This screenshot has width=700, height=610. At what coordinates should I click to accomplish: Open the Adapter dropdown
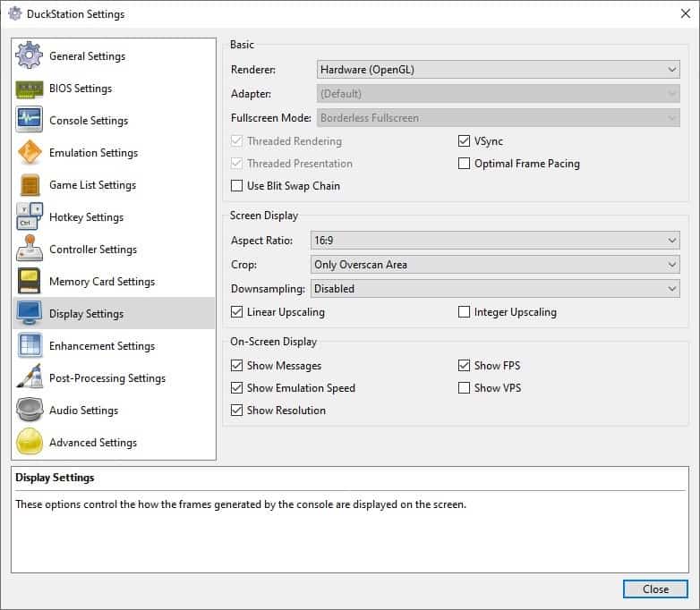point(499,94)
